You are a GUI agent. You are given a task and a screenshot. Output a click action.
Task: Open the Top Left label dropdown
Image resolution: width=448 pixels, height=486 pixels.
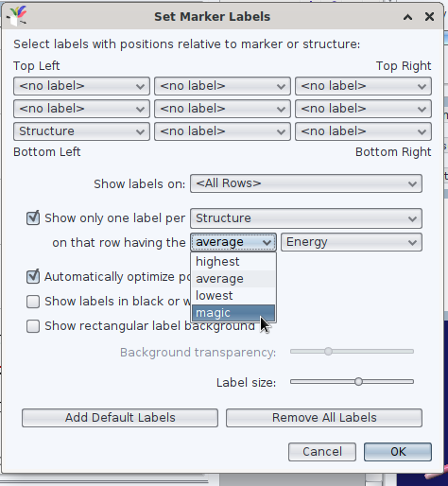pyautogui.click(x=81, y=86)
